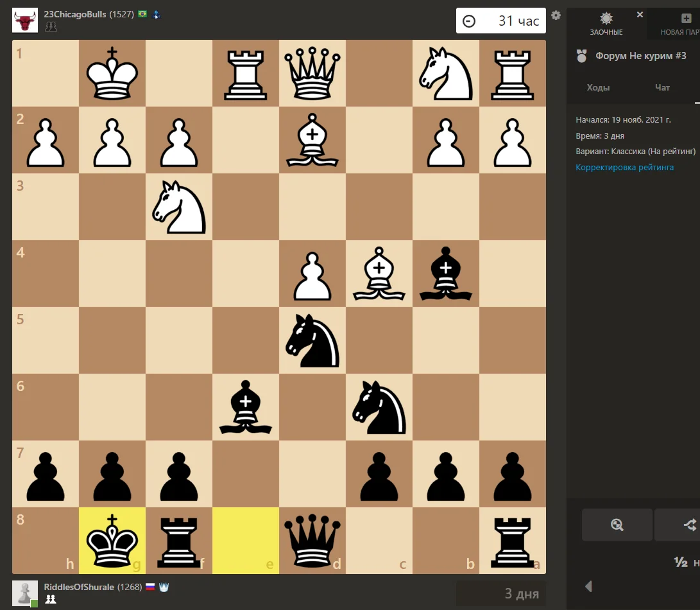The width and height of the screenshot is (700, 610).
Task: Open board settings gear icon
Action: pos(556,15)
